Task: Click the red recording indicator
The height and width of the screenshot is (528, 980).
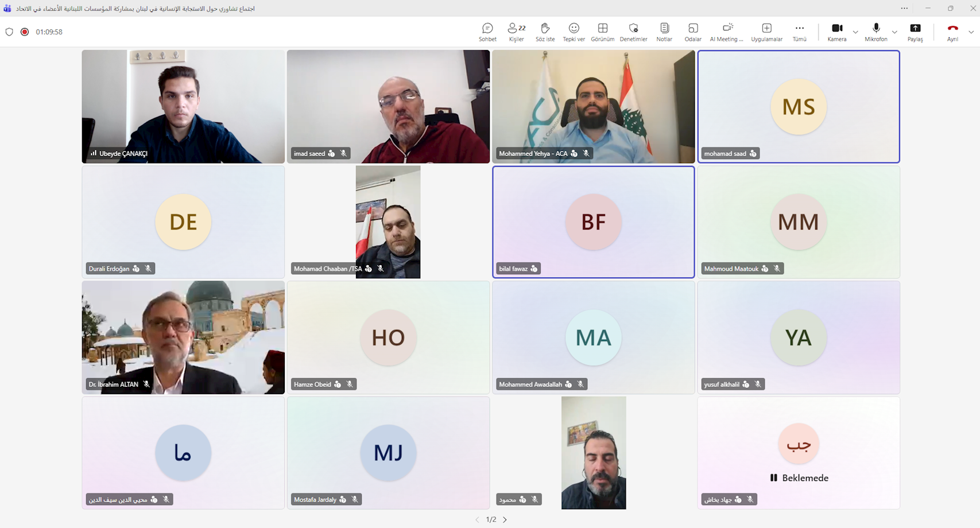Action: 25,32
